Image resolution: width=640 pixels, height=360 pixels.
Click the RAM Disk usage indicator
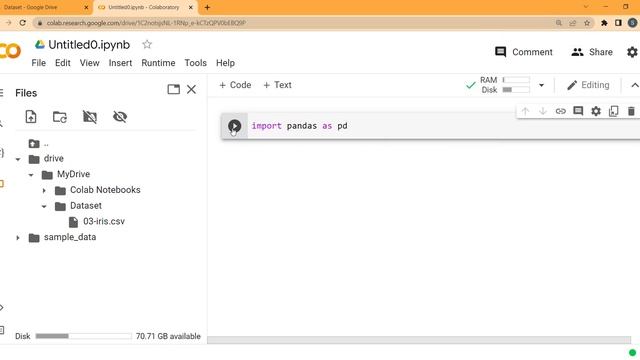(x=505, y=85)
